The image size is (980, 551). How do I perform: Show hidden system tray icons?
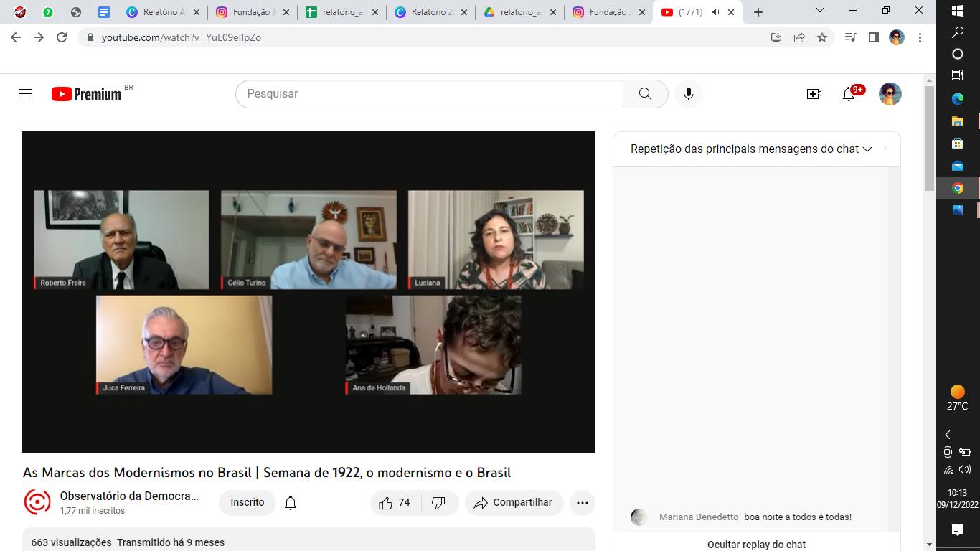tap(948, 435)
